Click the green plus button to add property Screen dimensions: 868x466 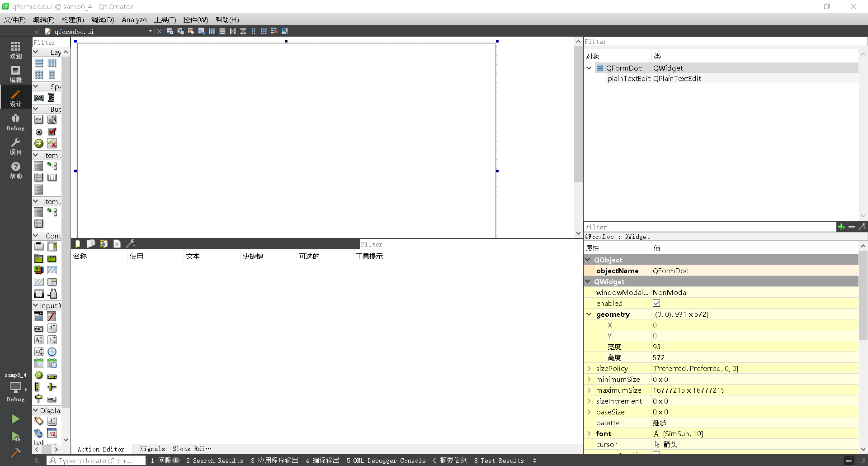click(x=841, y=227)
